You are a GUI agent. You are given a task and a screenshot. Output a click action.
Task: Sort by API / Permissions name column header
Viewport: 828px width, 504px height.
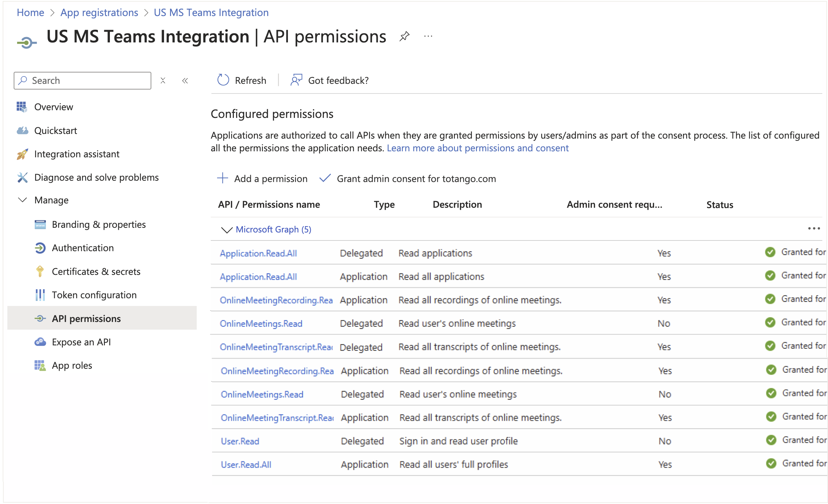pos(269,205)
